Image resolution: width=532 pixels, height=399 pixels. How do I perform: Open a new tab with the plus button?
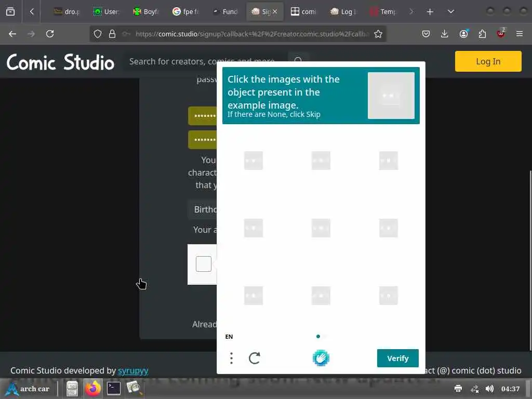point(430,11)
